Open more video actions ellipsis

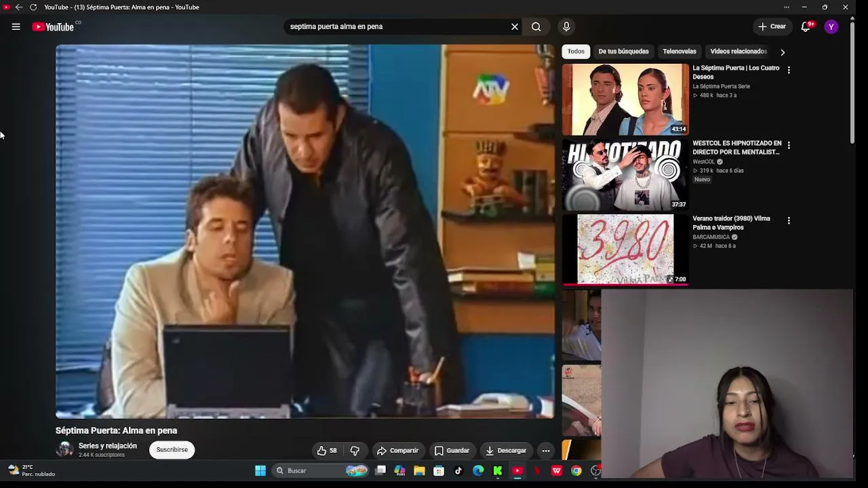pos(546,451)
